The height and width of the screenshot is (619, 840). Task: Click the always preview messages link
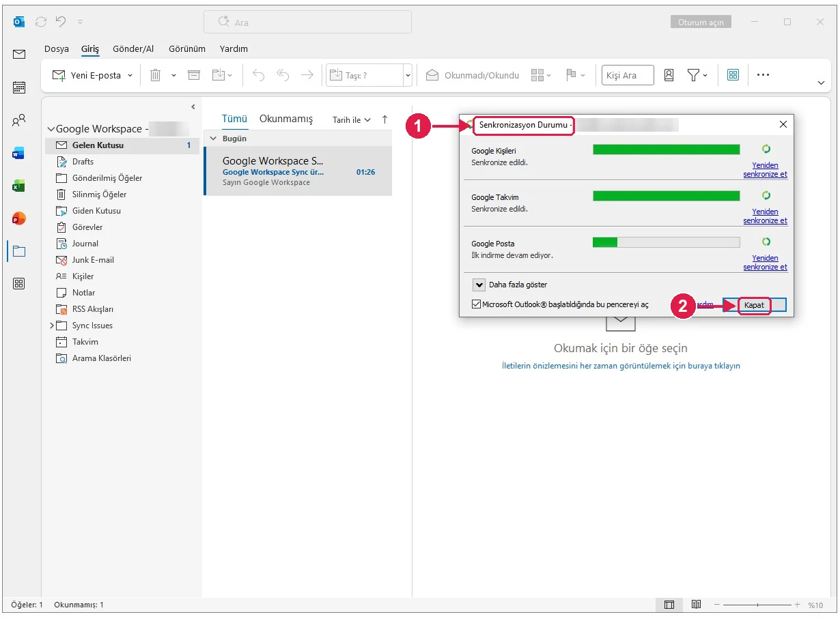621,366
